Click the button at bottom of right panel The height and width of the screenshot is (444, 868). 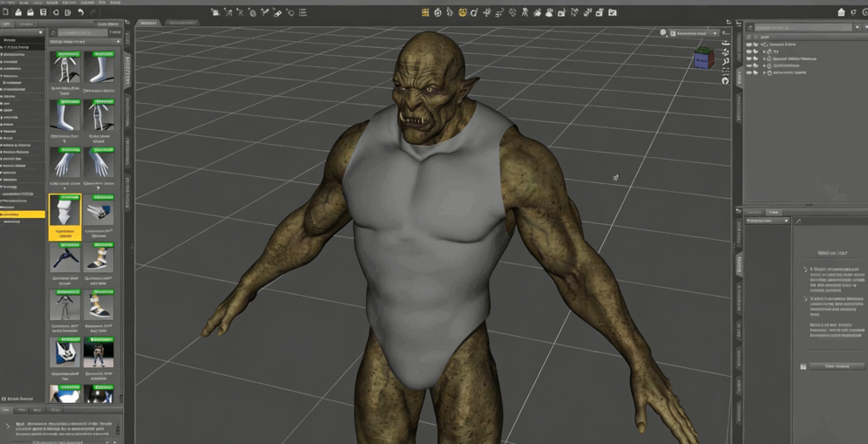click(836, 366)
